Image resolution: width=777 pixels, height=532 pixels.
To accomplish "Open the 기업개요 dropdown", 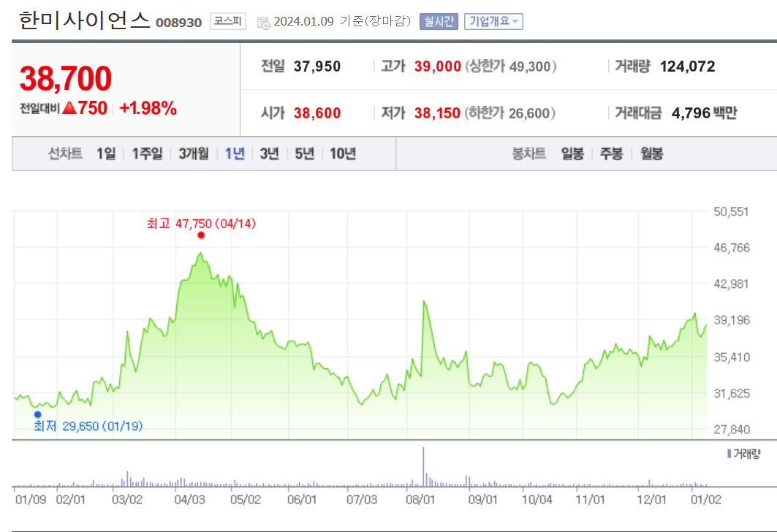I will (x=493, y=21).
